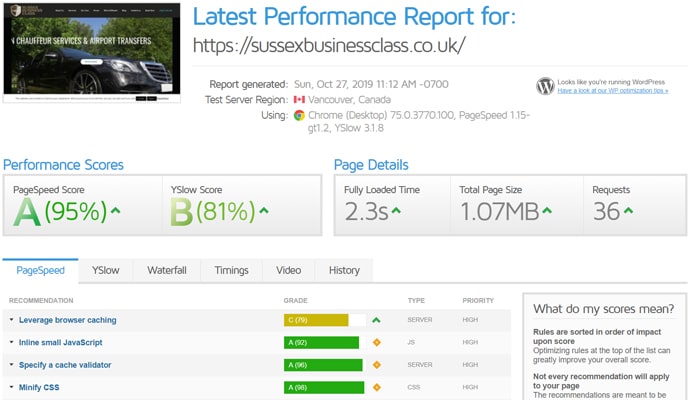Screen dimensions: 700x400
Task: Click the C (79) grade bar
Action: [316, 320]
